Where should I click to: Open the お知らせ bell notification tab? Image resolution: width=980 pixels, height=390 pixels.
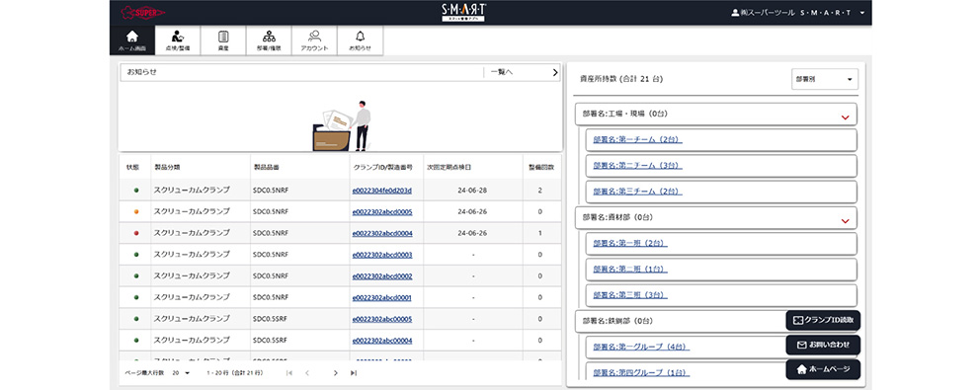(x=360, y=40)
